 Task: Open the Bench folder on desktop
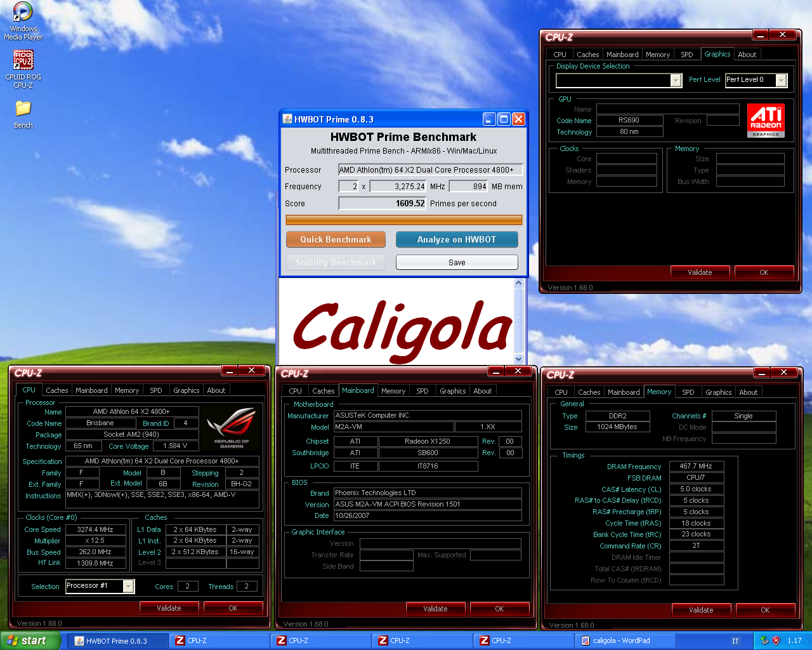(23, 114)
